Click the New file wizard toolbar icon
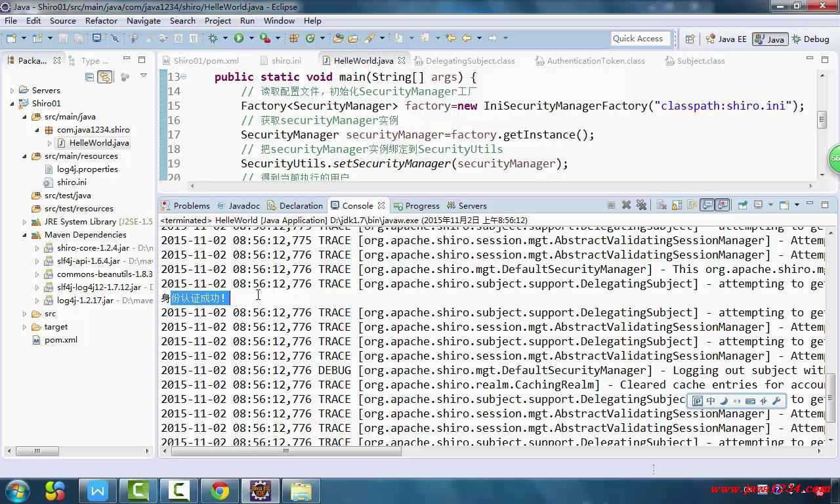Screen dimensions: 840x504 click(10, 38)
